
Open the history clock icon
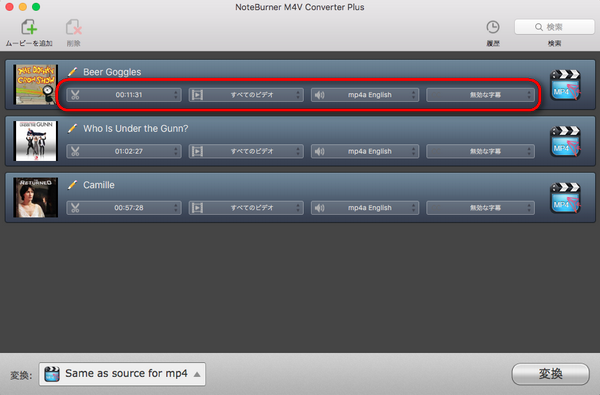pos(493,27)
